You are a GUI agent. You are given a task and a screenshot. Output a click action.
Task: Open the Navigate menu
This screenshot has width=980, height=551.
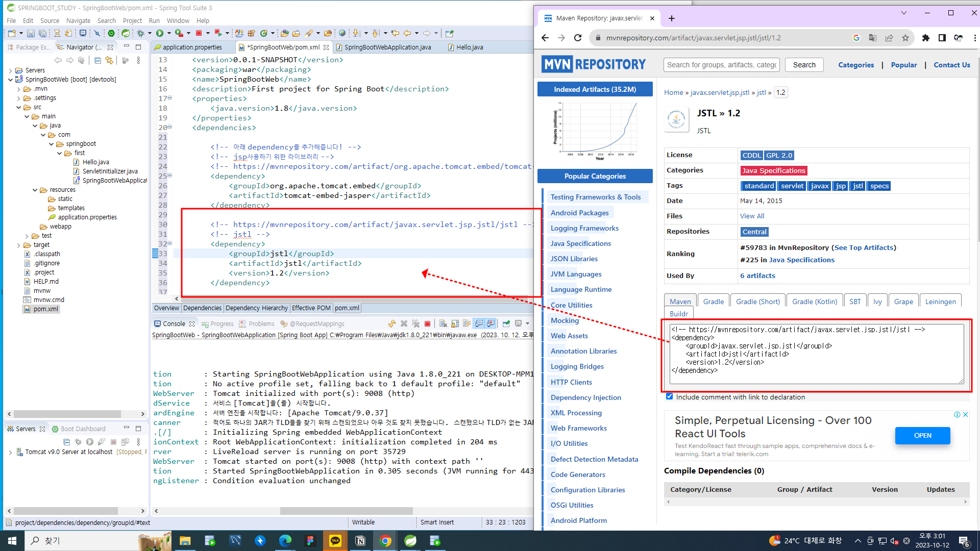click(78, 20)
